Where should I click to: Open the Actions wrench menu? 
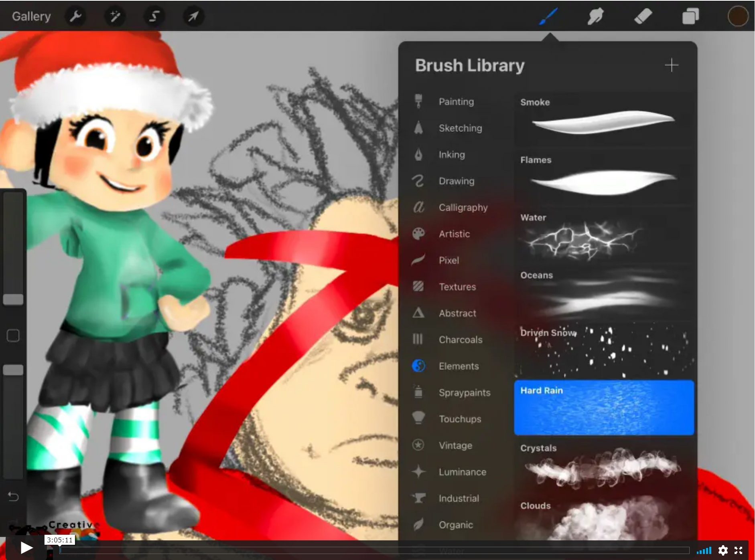75,16
